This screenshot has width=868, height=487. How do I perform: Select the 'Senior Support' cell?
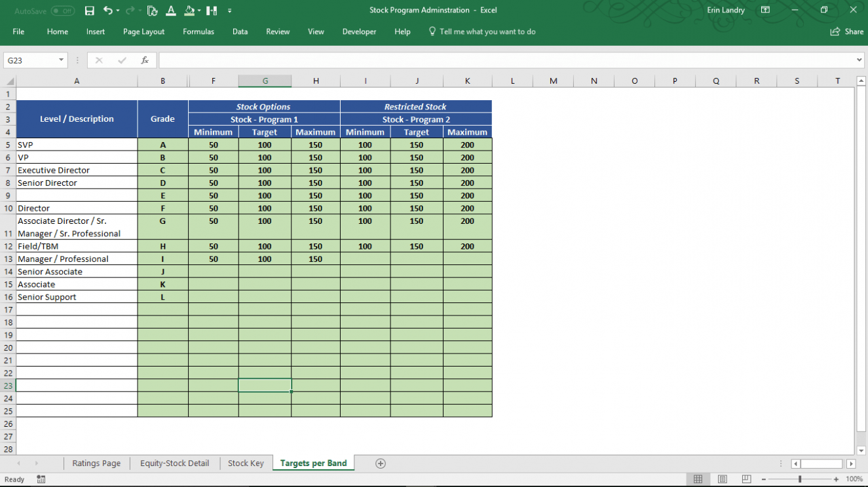point(77,297)
